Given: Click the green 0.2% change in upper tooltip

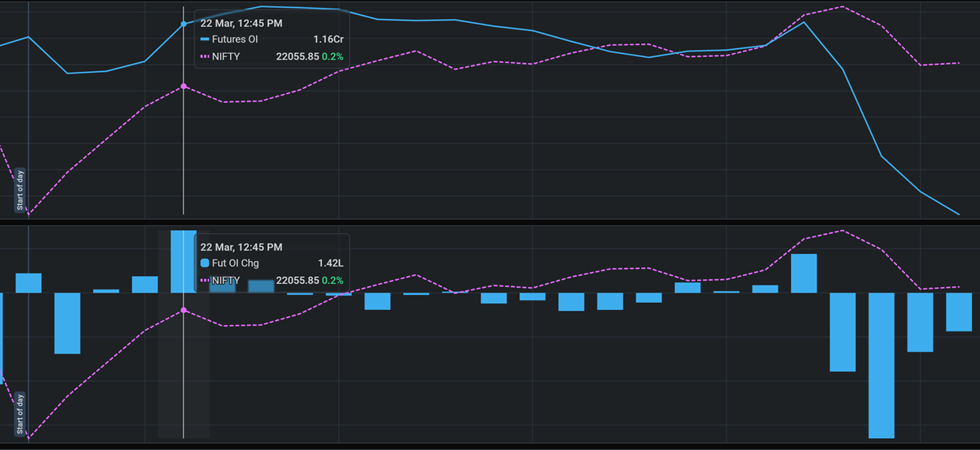Looking at the screenshot, I should 333,57.
